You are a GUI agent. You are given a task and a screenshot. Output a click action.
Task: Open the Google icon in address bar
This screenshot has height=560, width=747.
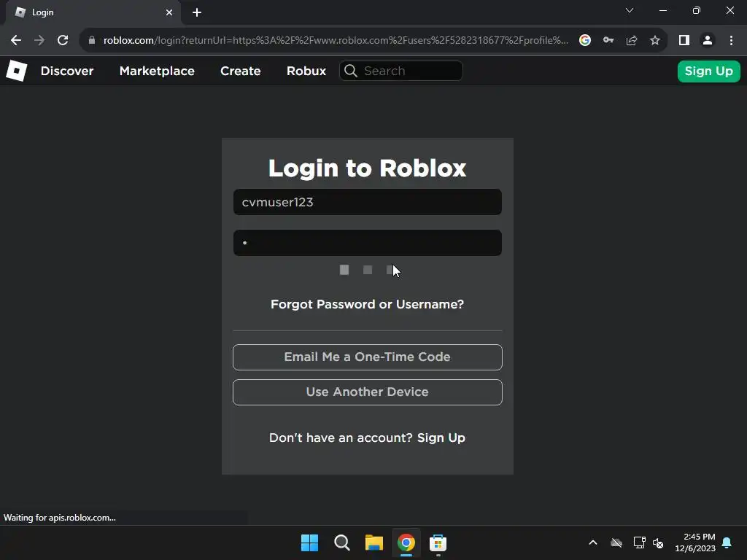pyautogui.click(x=585, y=41)
